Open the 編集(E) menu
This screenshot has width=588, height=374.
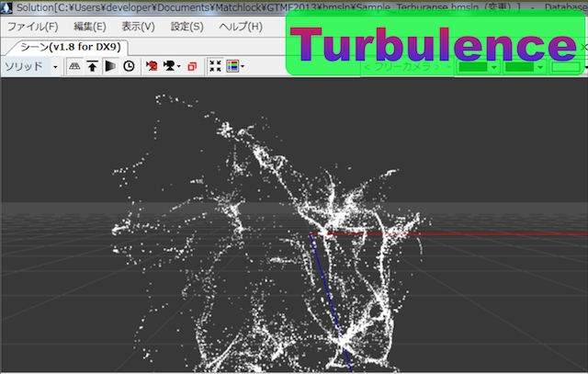point(90,27)
